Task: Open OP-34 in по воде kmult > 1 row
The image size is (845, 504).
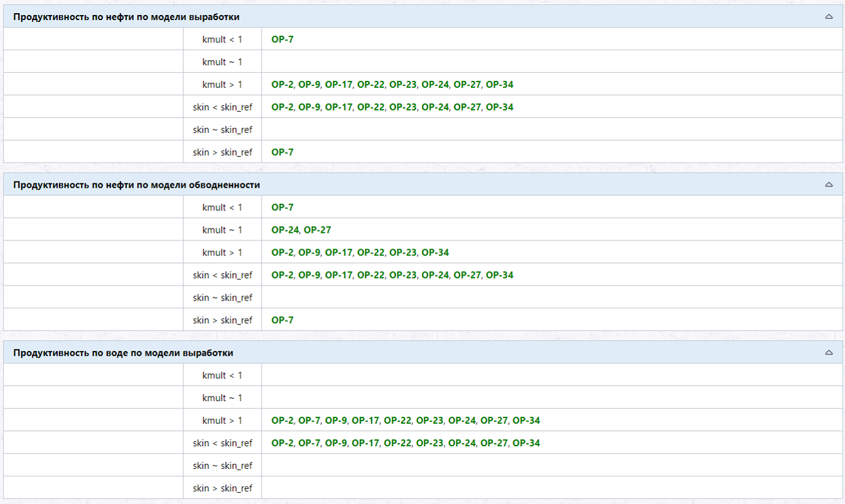Action: coord(526,421)
